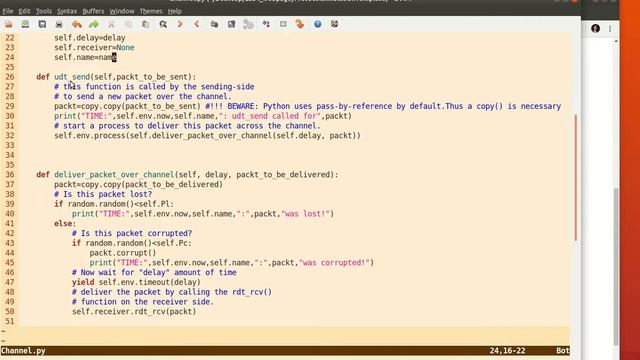Image resolution: width=640 pixels, height=360 pixels.
Task: Click the 'was lost!' print statement
Action: point(203,214)
